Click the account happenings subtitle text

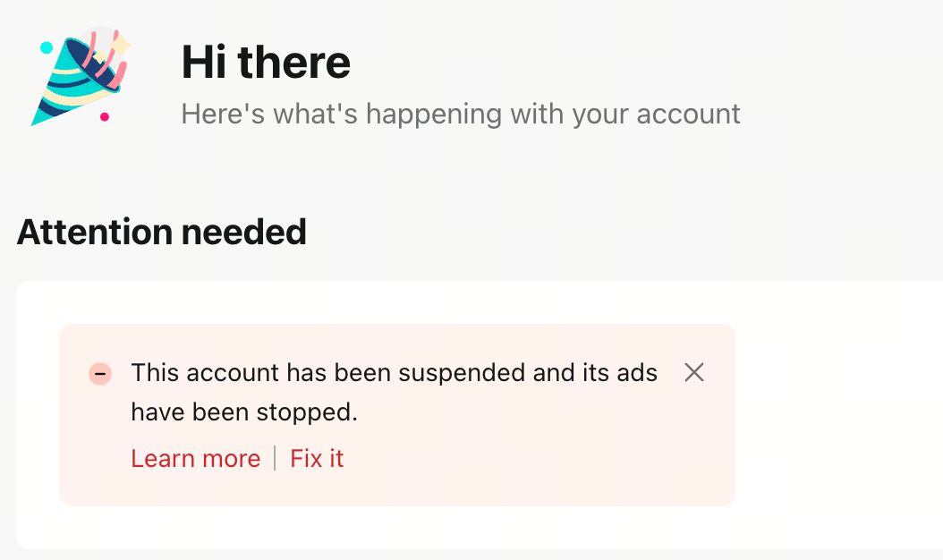tap(461, 114)
